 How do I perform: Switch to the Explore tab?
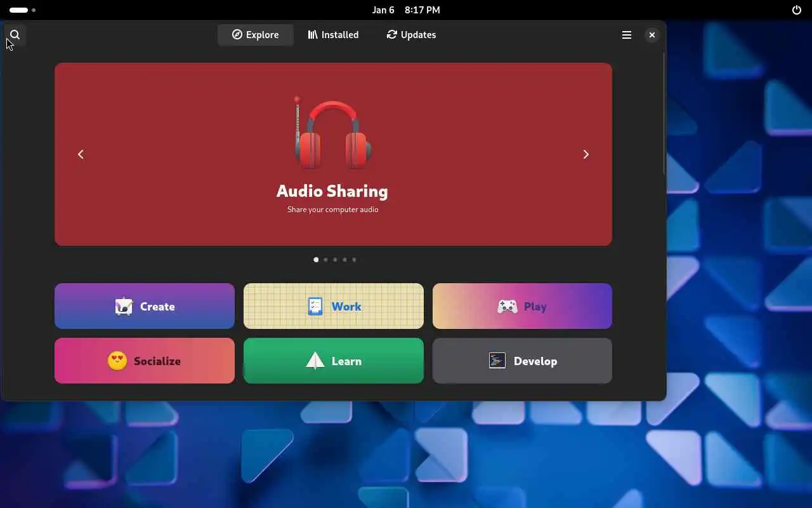coord(256,35)
